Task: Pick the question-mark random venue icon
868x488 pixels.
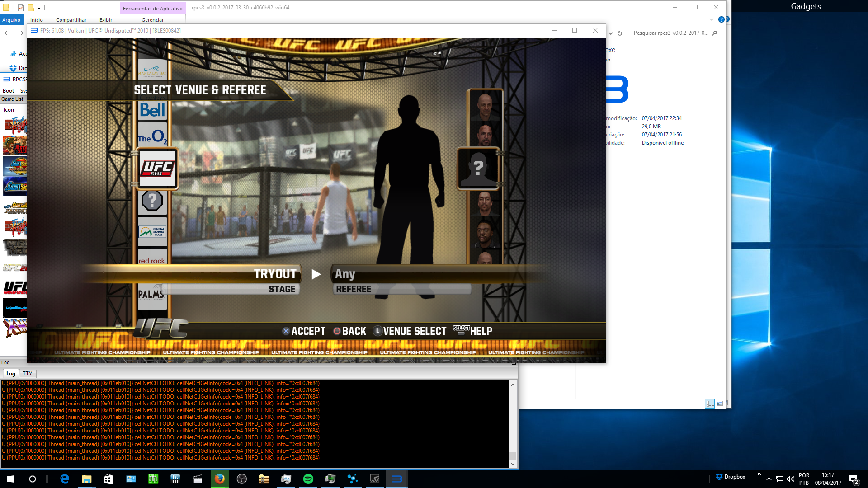Action: tap(152, 201)
